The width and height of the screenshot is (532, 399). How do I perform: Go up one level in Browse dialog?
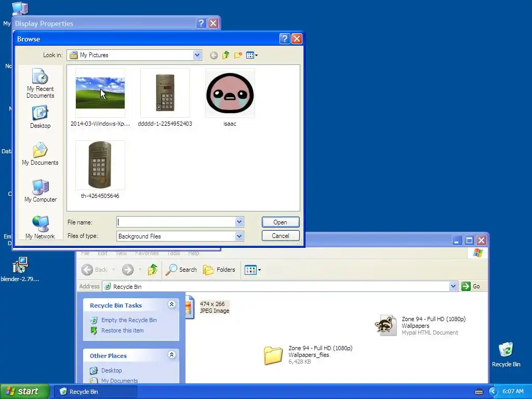point(225,55)
